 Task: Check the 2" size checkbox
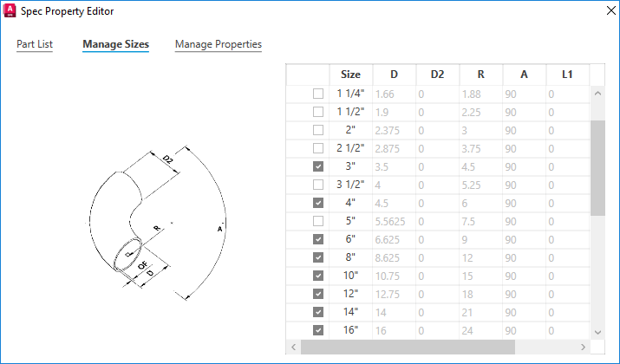click(x=318, y=130)
